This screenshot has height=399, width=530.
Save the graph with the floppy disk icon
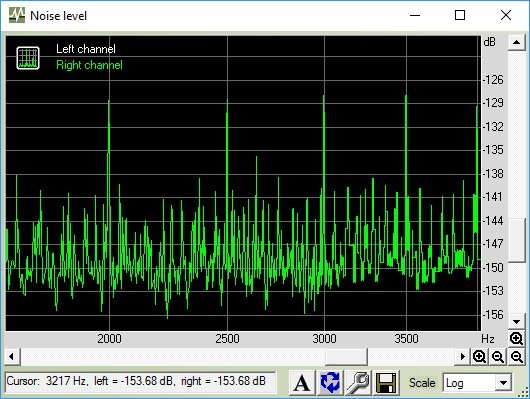point(386,383)
